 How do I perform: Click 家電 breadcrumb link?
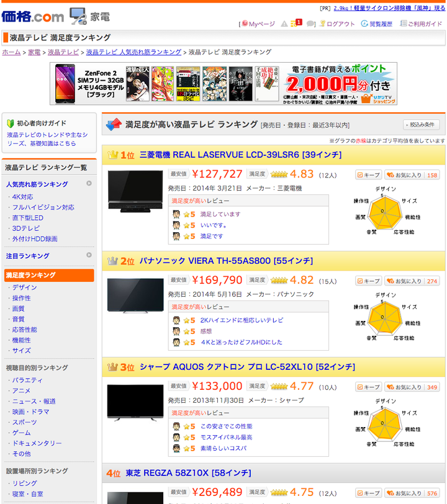[34, 52]
